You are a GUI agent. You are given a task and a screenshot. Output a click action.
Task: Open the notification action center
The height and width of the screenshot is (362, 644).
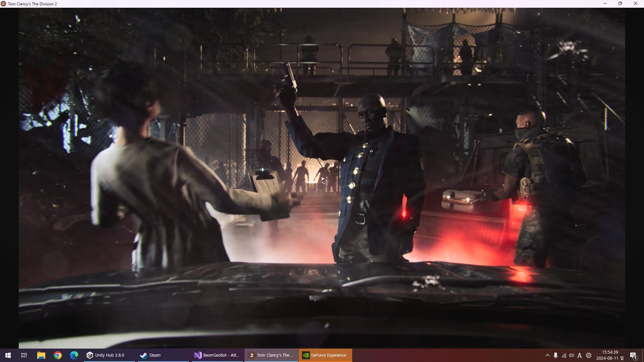pos(634,356)
